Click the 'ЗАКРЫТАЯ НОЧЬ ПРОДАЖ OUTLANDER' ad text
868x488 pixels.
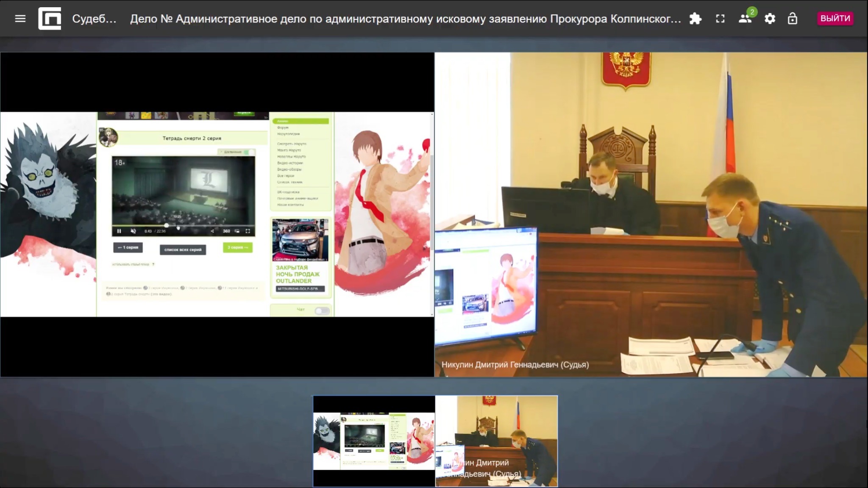click(x=298, y=274)
